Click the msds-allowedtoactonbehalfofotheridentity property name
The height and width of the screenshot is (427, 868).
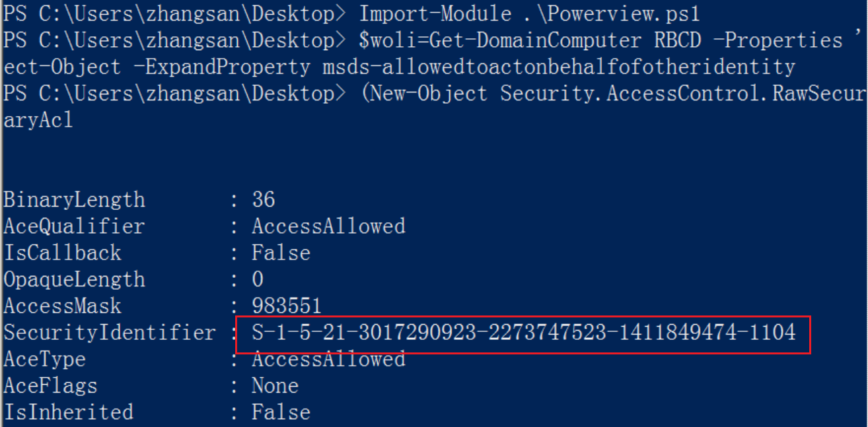(559, 67)
